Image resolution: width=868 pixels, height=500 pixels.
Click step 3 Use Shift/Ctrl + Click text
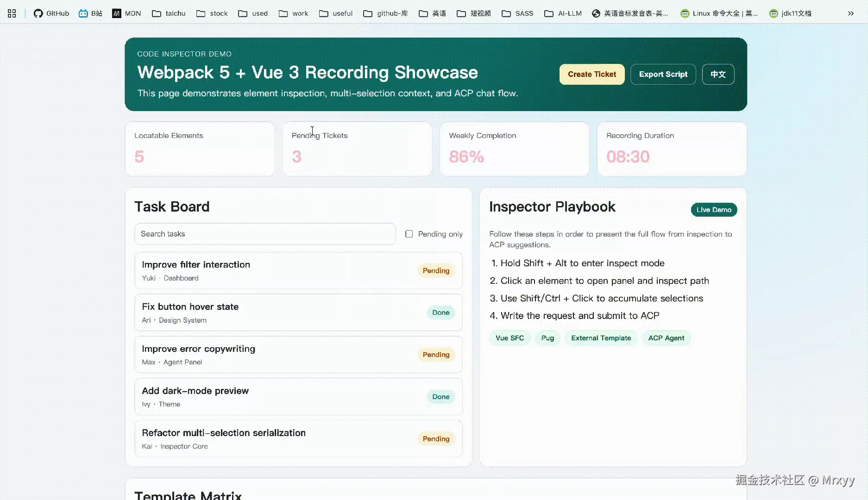(602, 298)
